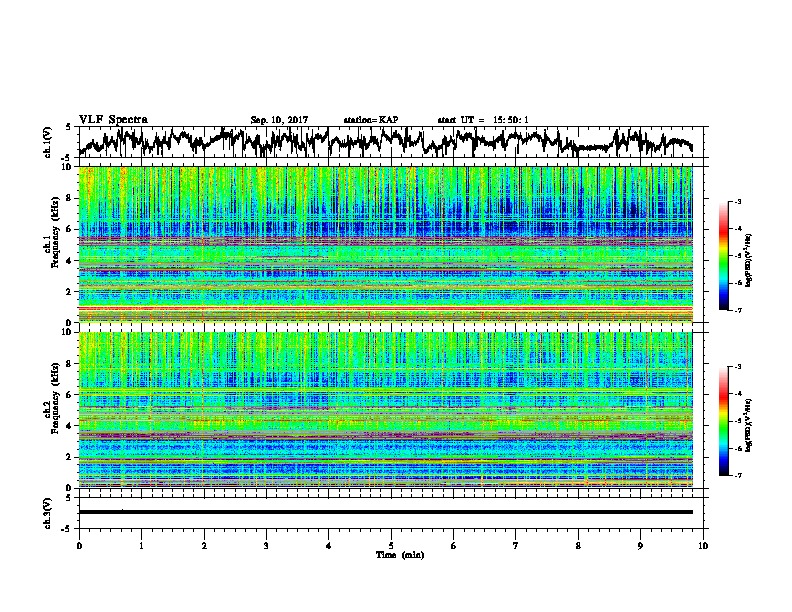
Task: Click the "1" minute tick on time axis
Action: pyautogui.click(x=141, y=546)
